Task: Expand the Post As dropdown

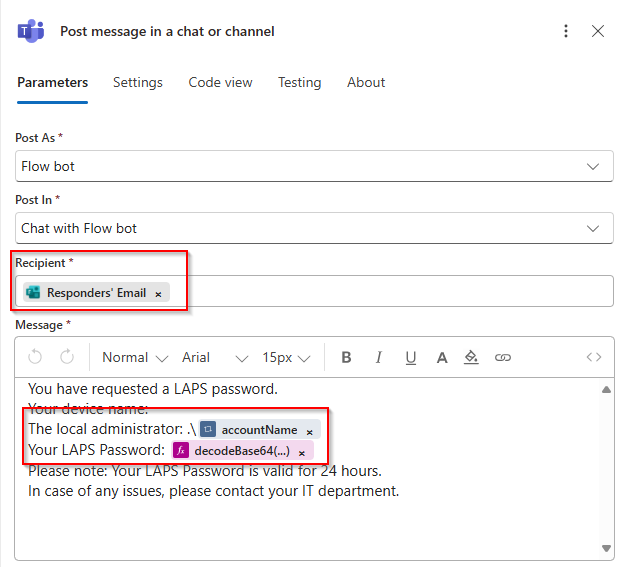Action: tap(593, 166)
